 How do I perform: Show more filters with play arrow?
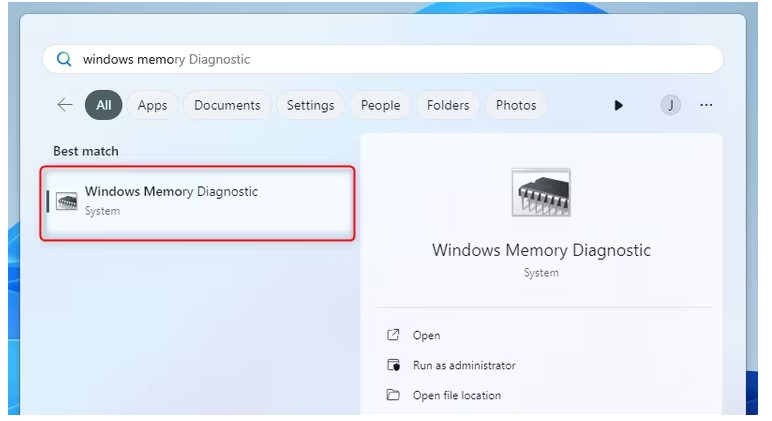[x=618, y=105]
